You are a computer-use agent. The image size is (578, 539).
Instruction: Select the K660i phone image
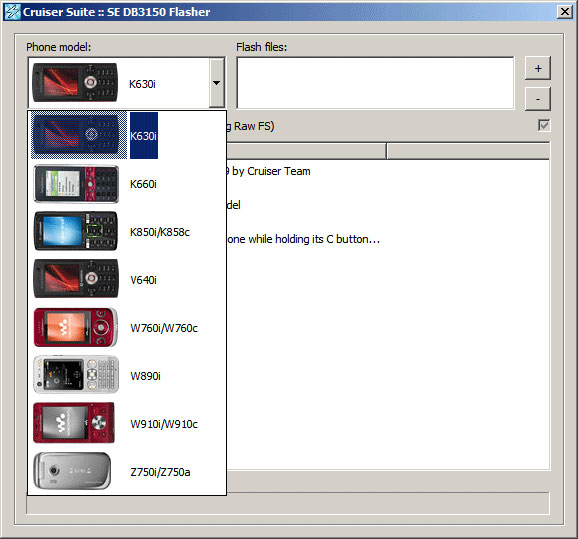[x=76, y=184]
